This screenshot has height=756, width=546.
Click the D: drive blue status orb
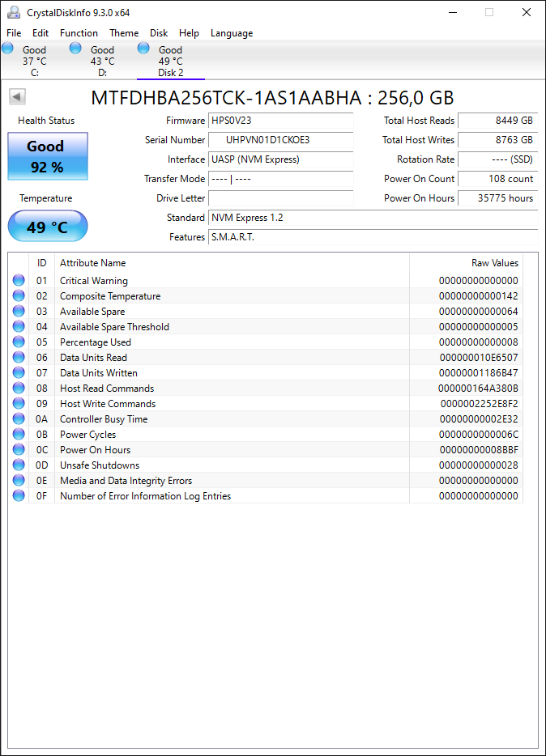pos(75,48)
